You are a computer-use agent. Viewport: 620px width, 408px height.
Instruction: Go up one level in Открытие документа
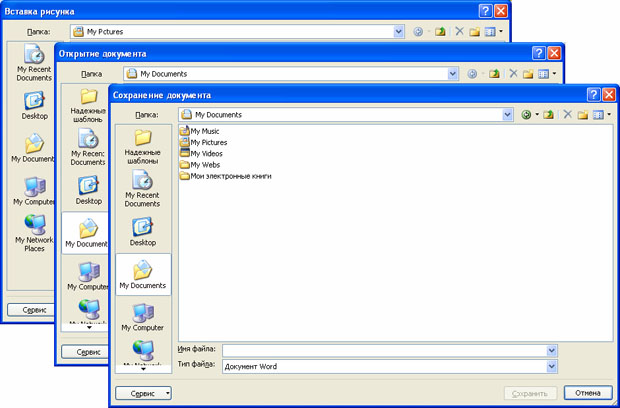494,74
